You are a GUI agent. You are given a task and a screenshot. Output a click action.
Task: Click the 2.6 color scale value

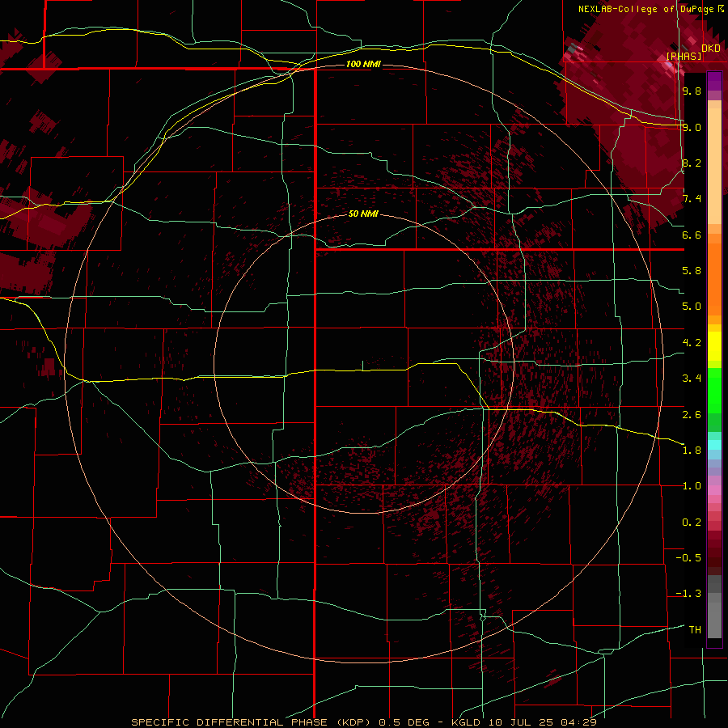point(692,415)
